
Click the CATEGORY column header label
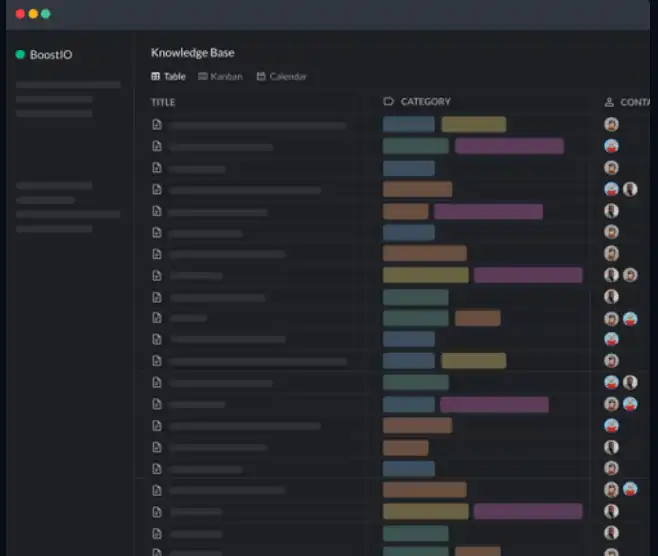426,102
